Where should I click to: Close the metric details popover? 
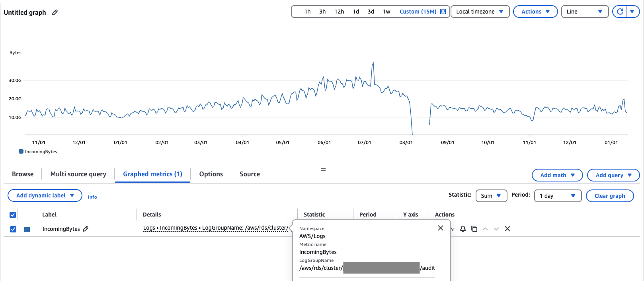440,228
